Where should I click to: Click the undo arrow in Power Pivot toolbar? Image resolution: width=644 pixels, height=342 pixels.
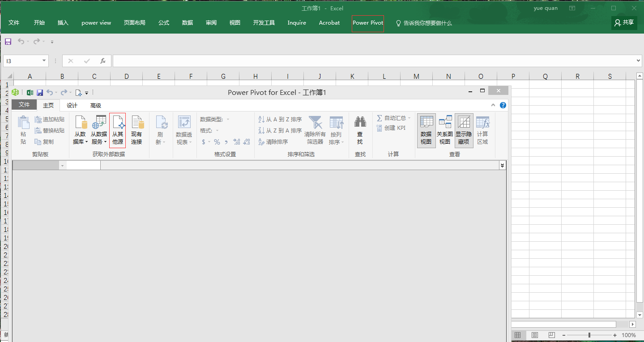click(x=50, y=93)
